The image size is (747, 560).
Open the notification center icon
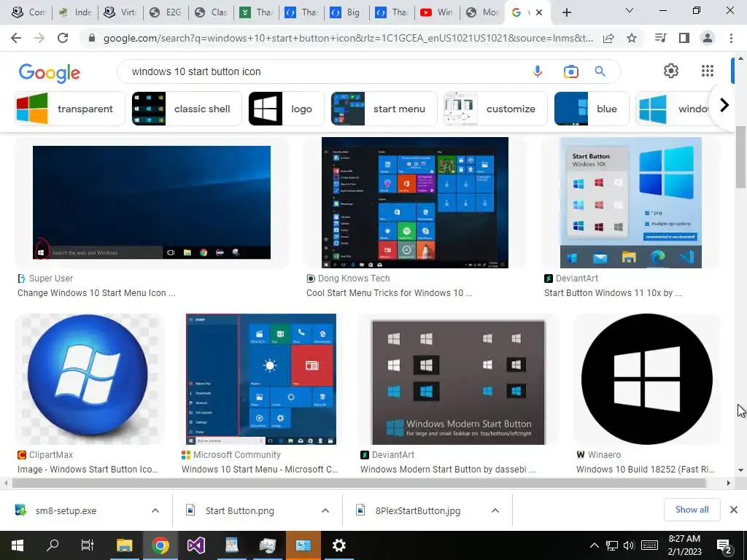(724, 546)
